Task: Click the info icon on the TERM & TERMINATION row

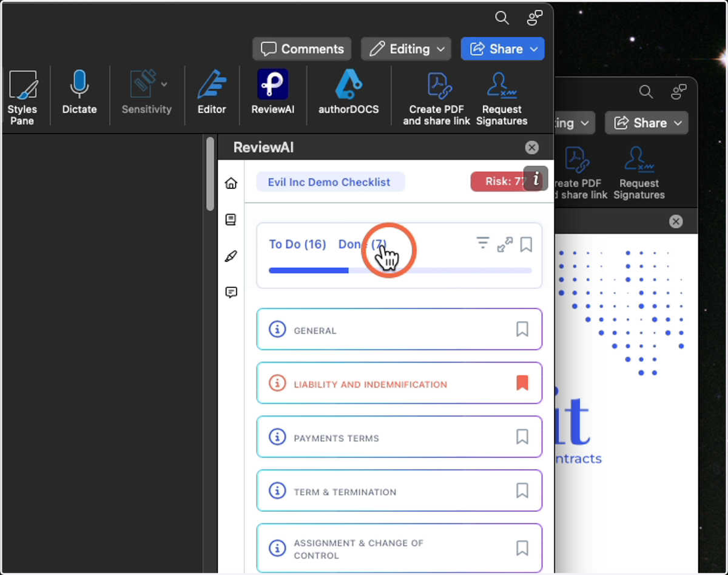Action: [x=277, y=491]
